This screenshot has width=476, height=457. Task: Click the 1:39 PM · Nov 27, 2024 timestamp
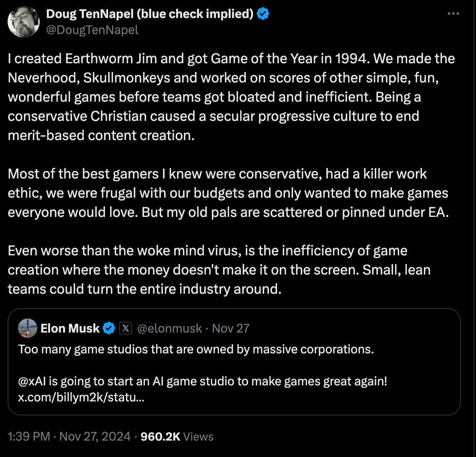click(x=69, y=437)
